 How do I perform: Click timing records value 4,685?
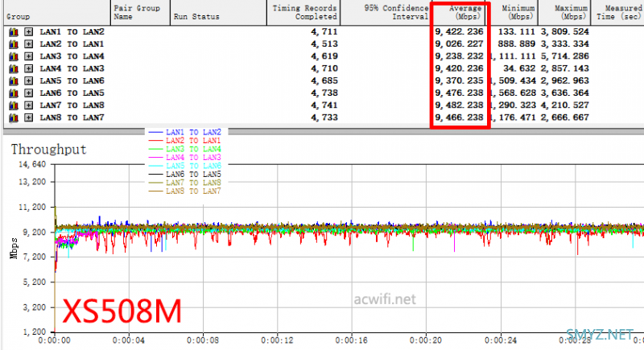tap(324, 81)
